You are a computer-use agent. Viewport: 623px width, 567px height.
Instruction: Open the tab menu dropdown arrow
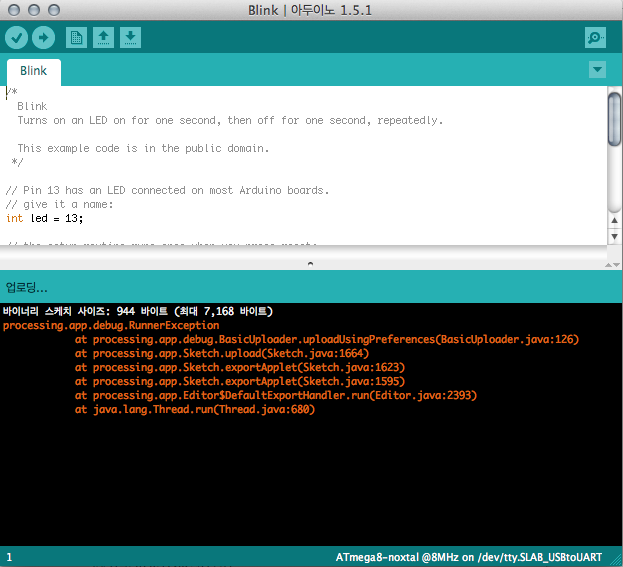pos(597,70)
